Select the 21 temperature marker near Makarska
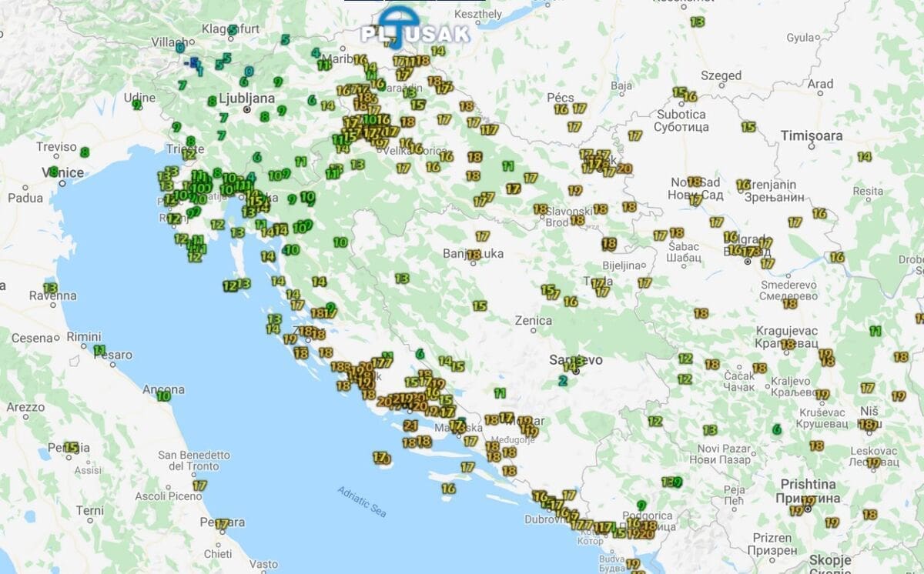The image size is (924, 574). [410, 425]
